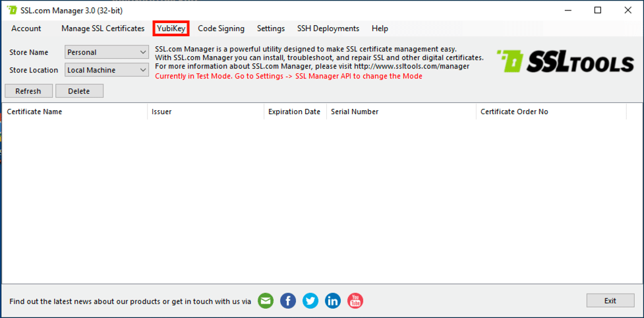
Task: Click the Twitter bird icon
Action: [x=310, y=301]
